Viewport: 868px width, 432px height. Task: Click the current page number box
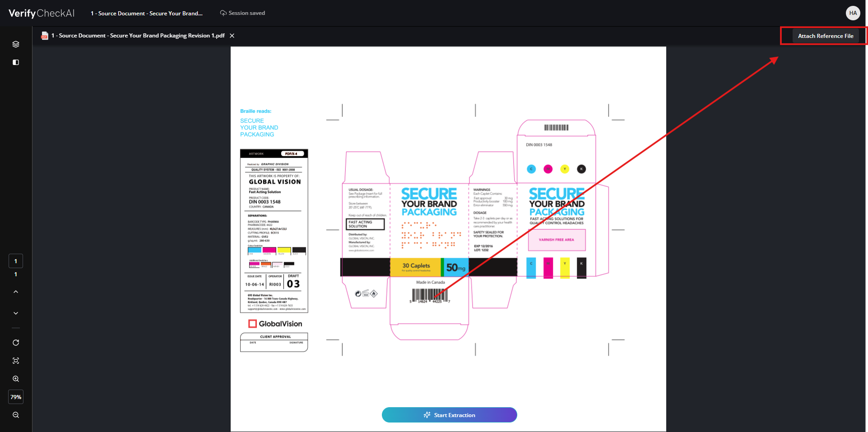pyautogui.click(x=16, y=261)
